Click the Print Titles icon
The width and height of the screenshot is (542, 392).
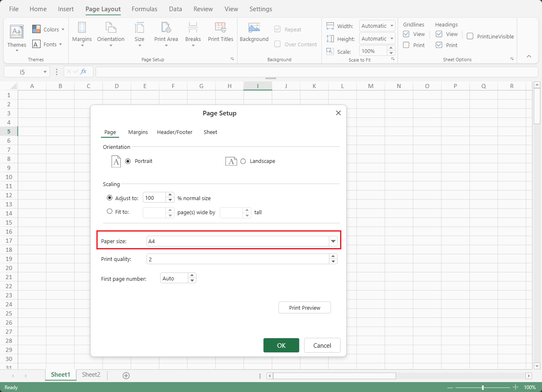(221, 28)
